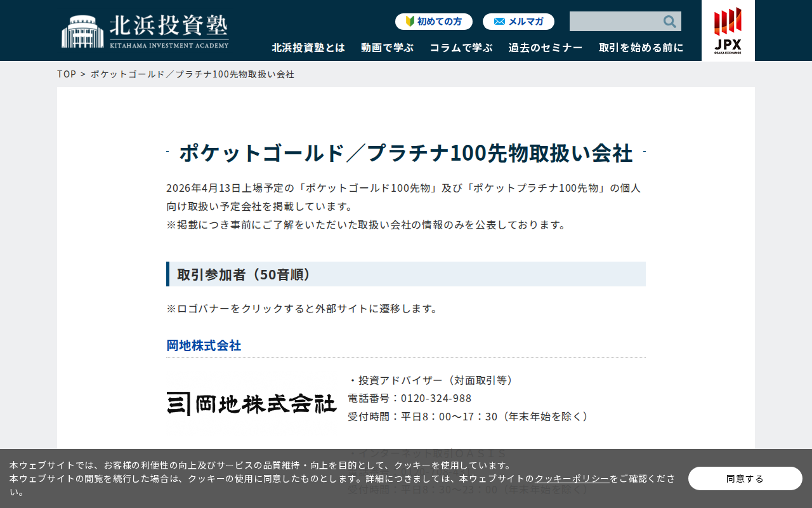Select the hours text 平日8：00～17：30

[x=449, y=417]
